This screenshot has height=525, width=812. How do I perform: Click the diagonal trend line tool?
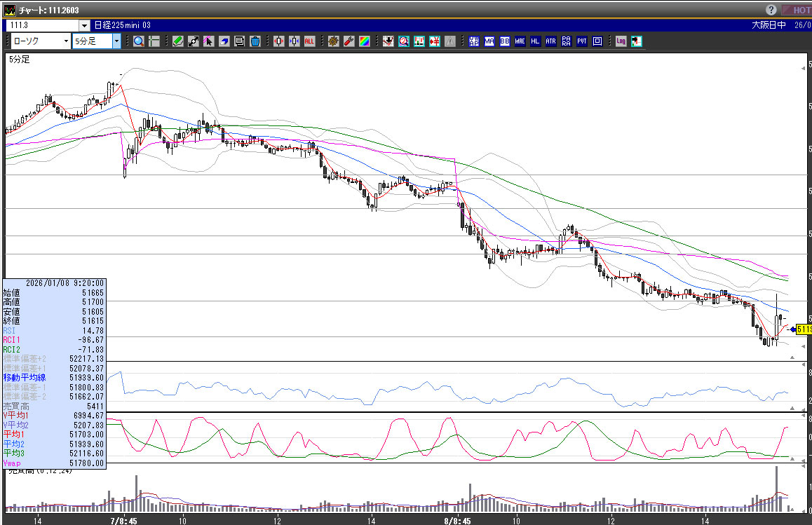tap(194, 41)
